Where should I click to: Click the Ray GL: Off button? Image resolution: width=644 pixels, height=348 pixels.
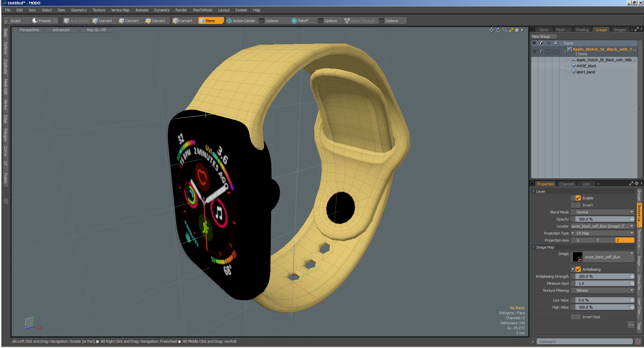coord(96,30)
